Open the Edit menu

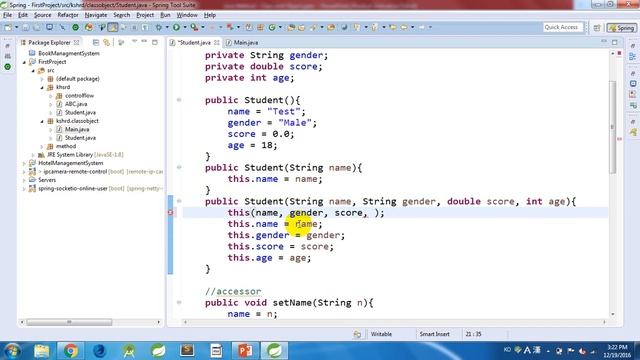pos(23,15)
